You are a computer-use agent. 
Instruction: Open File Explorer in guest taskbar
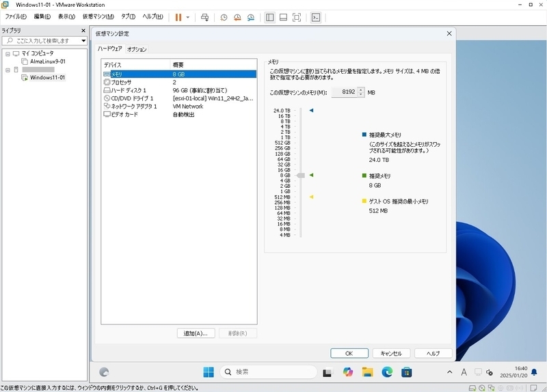coord(367,372)
